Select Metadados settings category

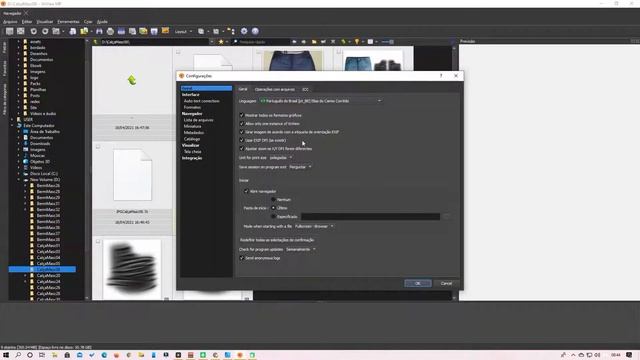point(193,133)
